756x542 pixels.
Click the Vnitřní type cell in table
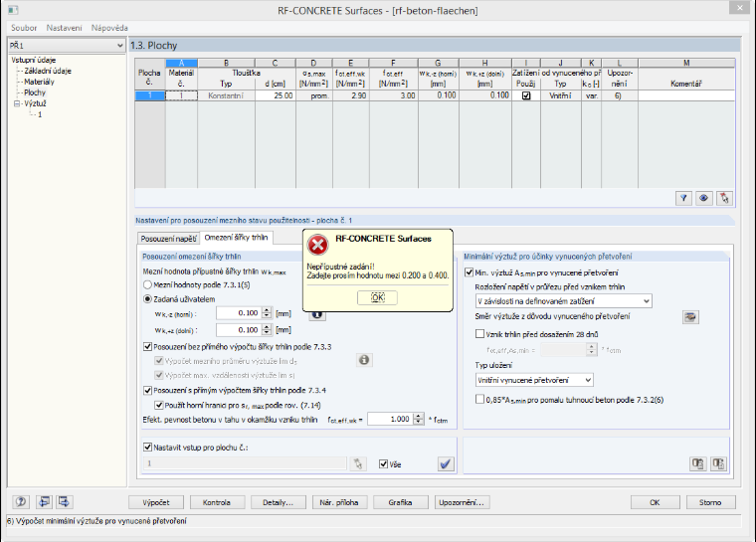(561, 95)
